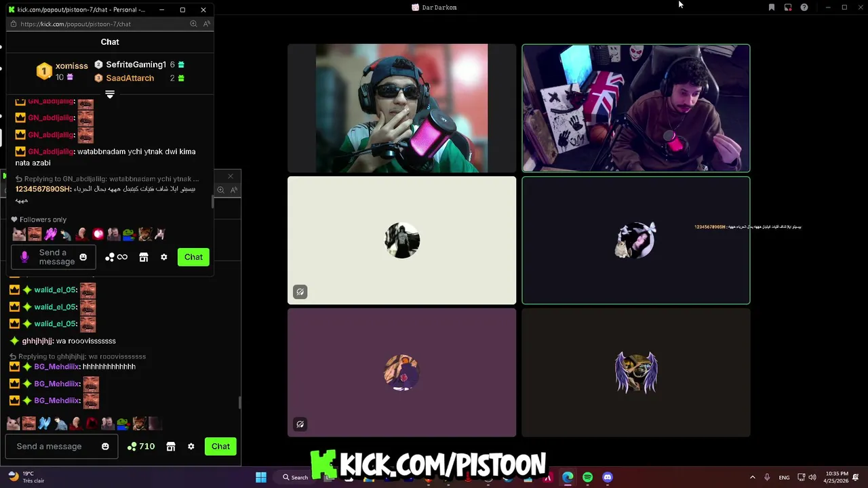Click BG_Mehdiiix username next to 'hhhhhhhhhhhhh'

[x=57, y=367]
